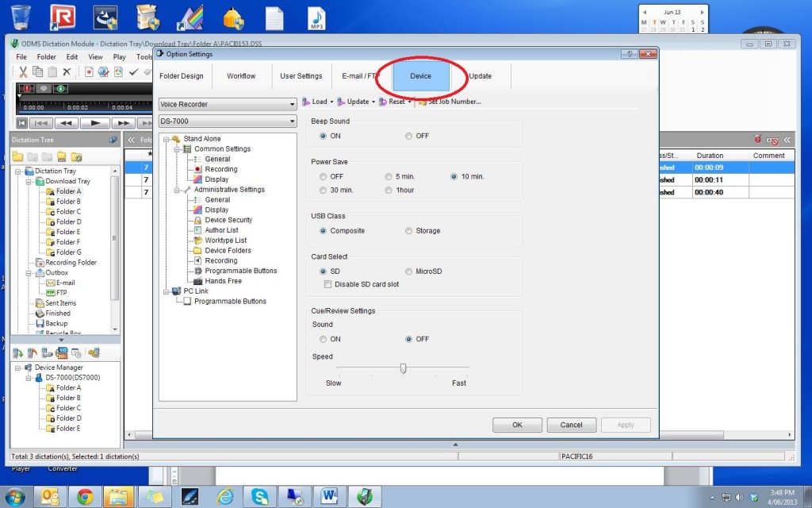Switch to the User Settings tab
This screenshot has width=812, height=508.
point(301,75)
